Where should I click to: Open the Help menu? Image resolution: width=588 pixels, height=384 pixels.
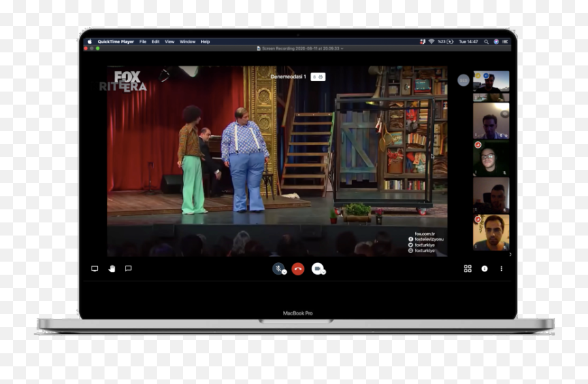point(205,42)
